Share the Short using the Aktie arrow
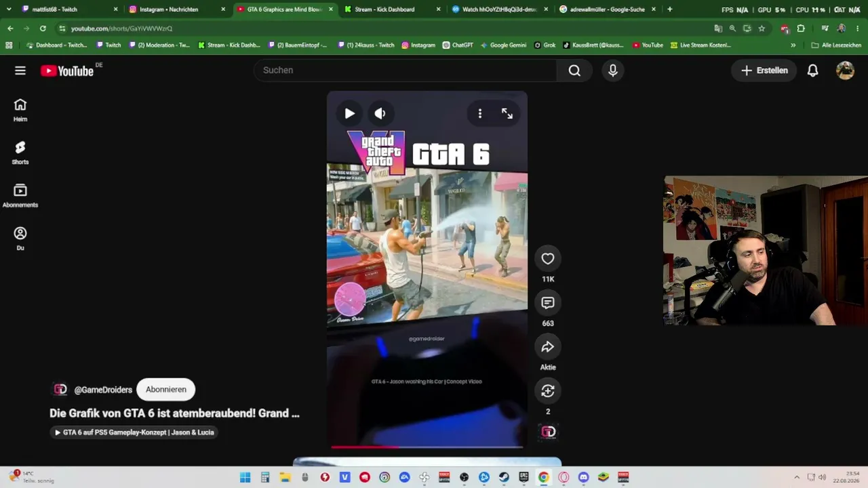This screenshot has width=868, height=488. (548, 346)
